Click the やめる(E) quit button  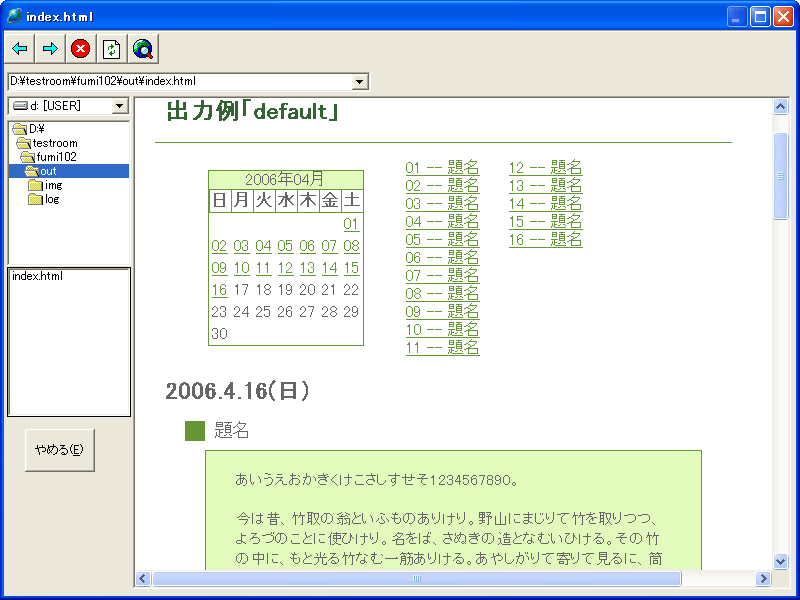60,450
